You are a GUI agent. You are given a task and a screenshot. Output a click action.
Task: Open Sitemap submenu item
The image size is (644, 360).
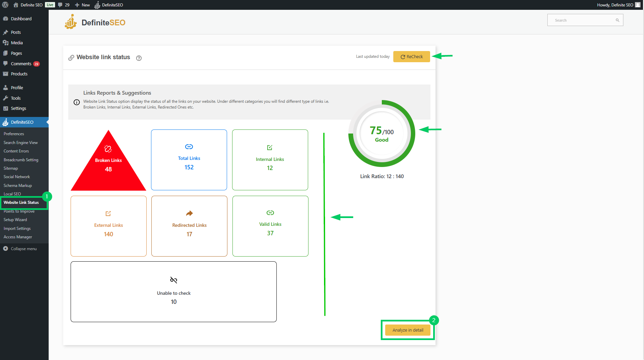pos(11,168)
